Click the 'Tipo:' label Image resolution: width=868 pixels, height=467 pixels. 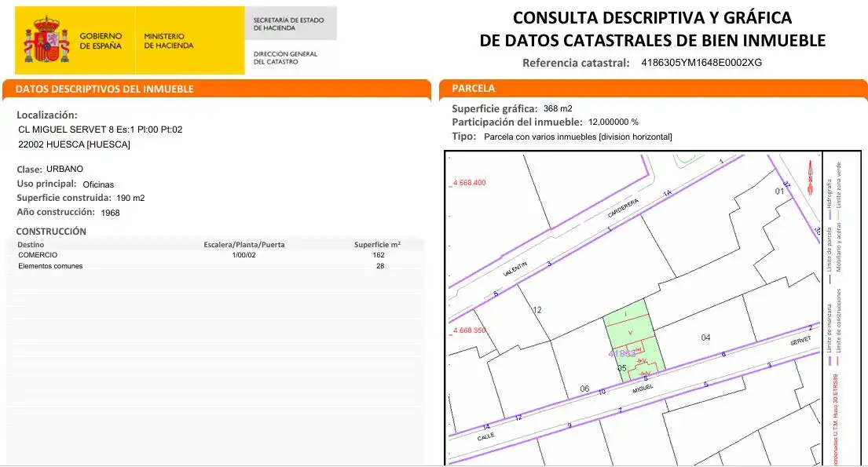(464, 136)
